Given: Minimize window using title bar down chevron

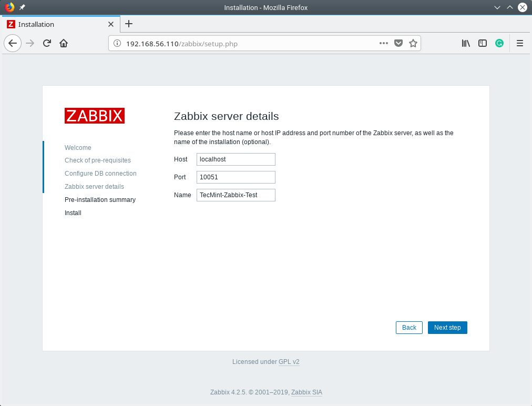Looking at the screenshot, I should [x=497, y=7].
